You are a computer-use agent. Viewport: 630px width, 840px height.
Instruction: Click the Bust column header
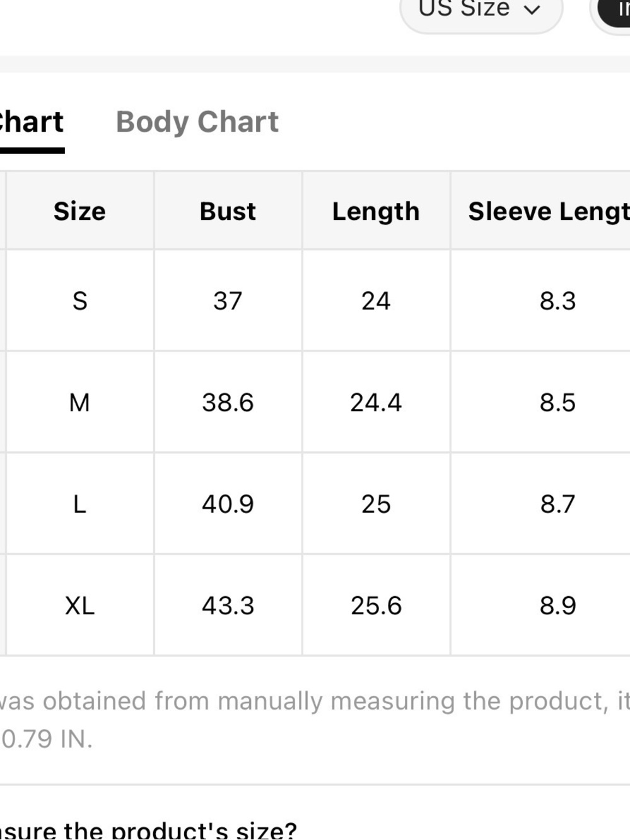[228, 211]
